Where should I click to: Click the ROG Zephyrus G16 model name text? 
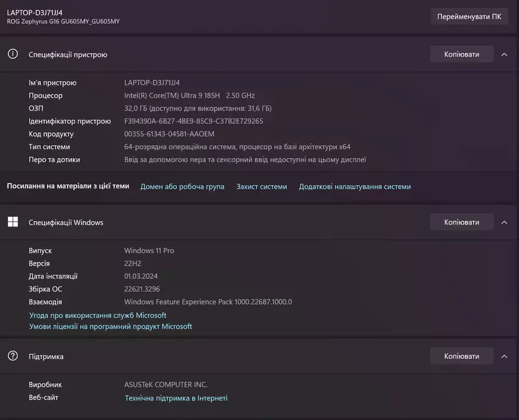(63, 21)
